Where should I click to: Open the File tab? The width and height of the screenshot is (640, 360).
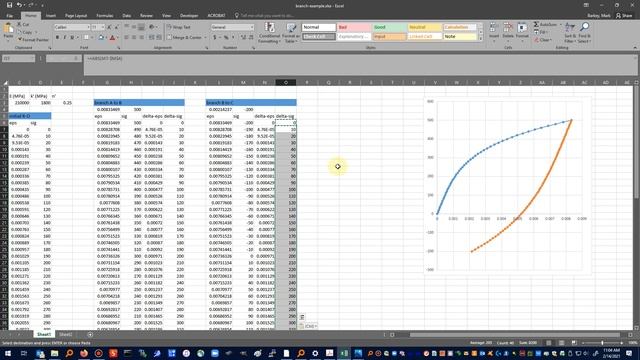[10, 16]
